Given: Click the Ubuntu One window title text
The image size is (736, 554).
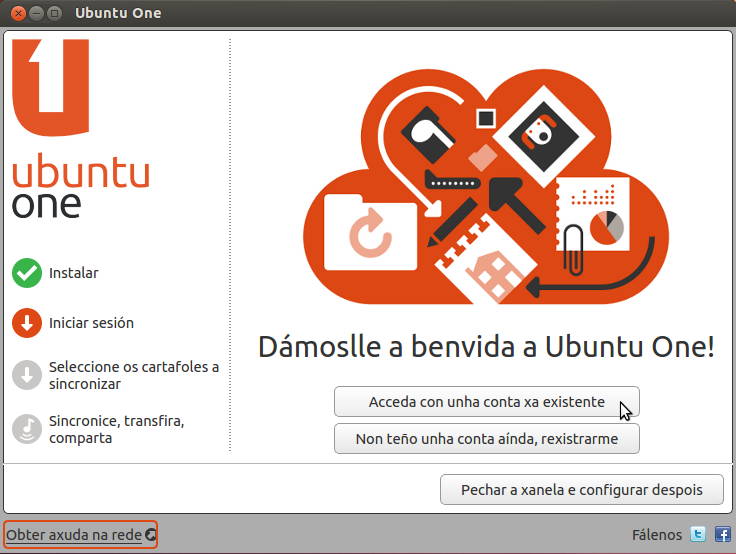Looking at the screenshot, I should [x=118, y=13].
